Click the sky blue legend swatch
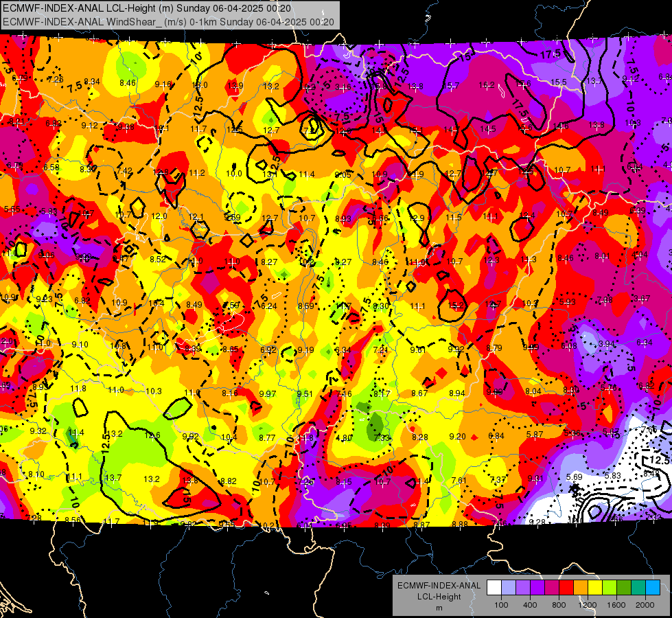The image size is (672, 618). point(653,587)
